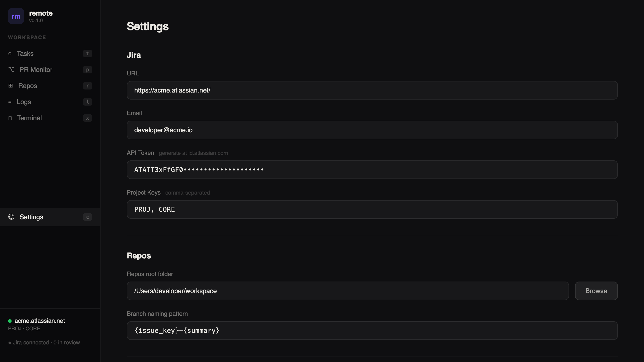Select the API Token input field
The image size is (644, 362).
click(372, 170)
